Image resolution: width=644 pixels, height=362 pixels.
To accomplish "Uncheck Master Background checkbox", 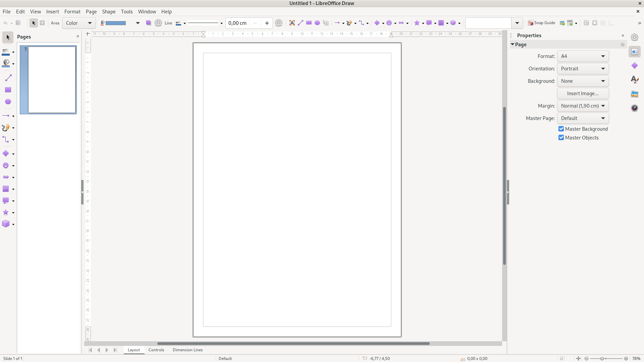I will tap(561, 129).
